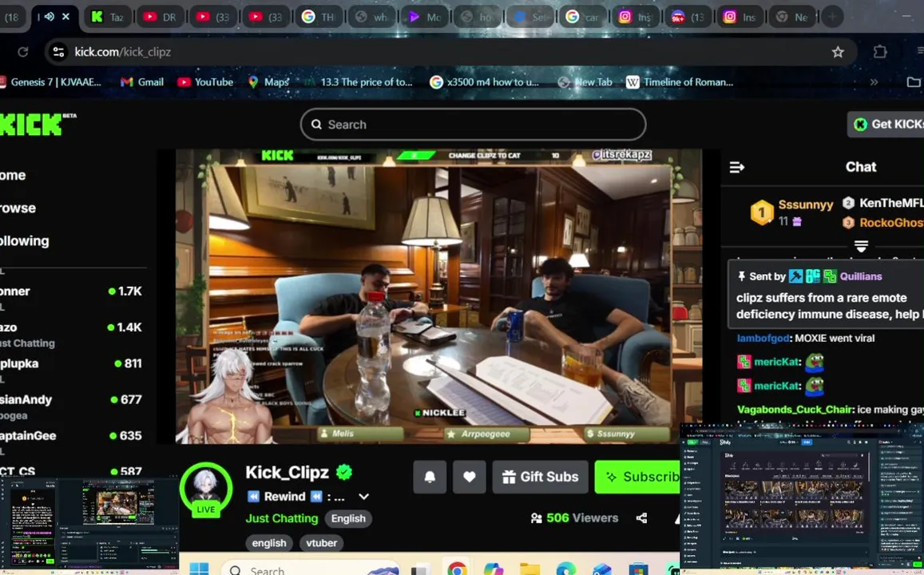This screenshot has width=924, height=575.
Task: Expand the chat leaderboard handle
Action: pyautogui.click(x=861, y=246)
